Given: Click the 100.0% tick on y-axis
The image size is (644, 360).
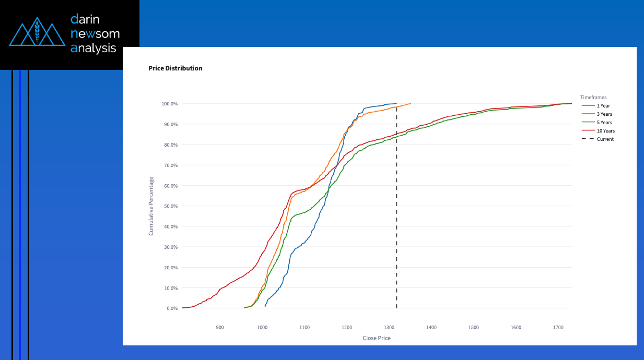Looking at the screenshot, I should [169, 104].
